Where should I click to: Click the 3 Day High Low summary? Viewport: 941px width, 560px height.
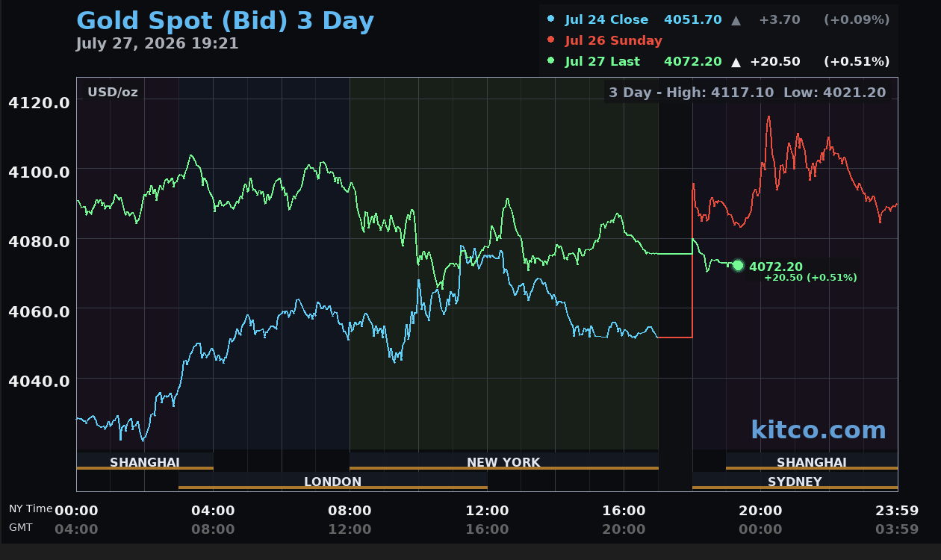(x=747, y=93)
